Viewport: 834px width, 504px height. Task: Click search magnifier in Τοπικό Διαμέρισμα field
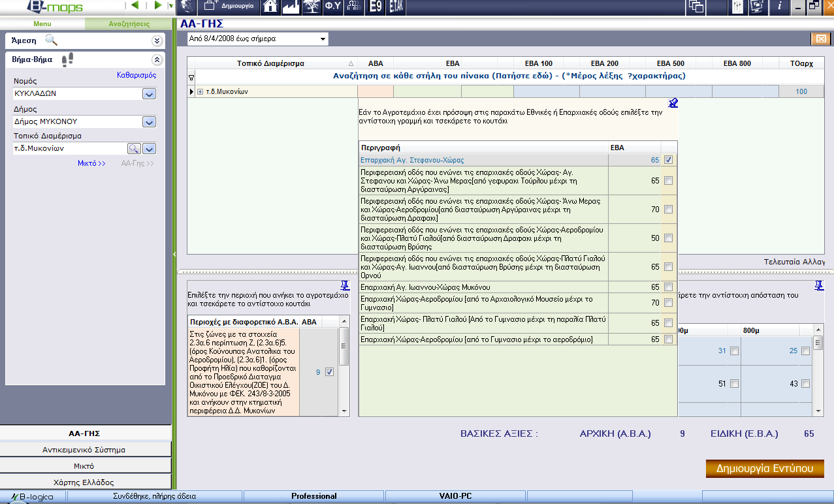[134, 148]
